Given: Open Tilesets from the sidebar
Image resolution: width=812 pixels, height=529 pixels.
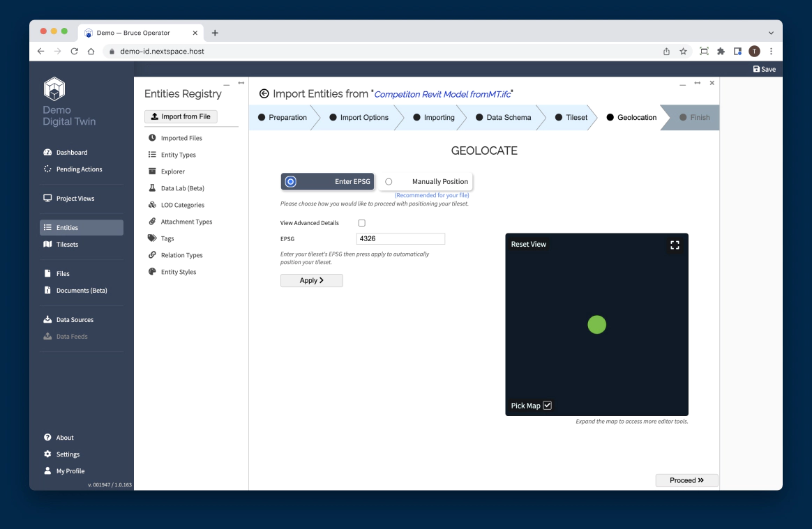Looking at the screenshot, I should pos(68,244).
